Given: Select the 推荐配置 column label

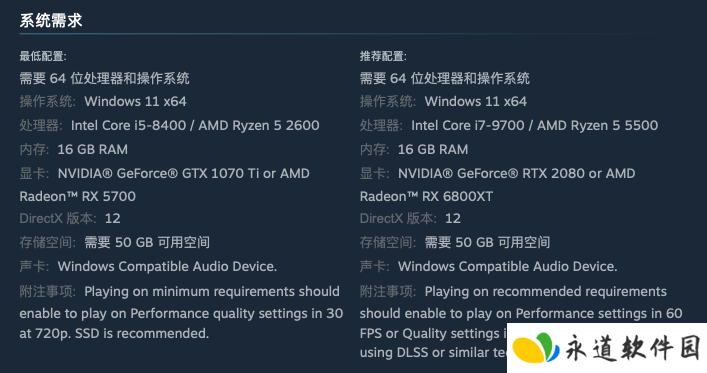Looking at the screenshot, I should (383, 56).
